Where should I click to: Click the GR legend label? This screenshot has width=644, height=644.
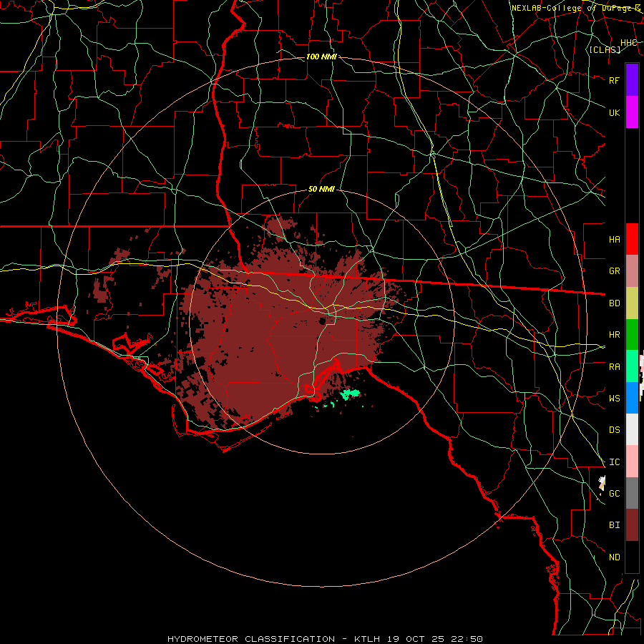click(614, 271)
